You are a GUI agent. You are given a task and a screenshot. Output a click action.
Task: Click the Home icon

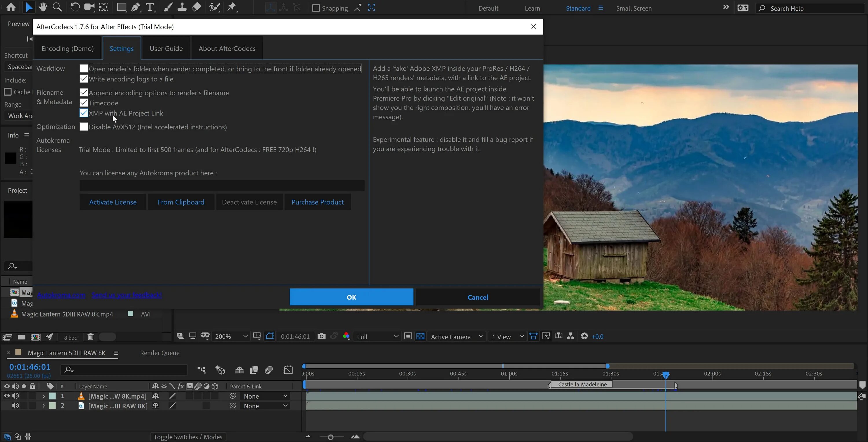coord(11,7)
